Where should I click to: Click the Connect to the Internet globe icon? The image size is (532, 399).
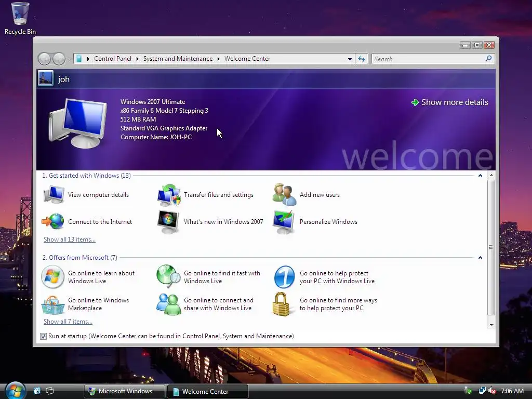coord(53,221)
